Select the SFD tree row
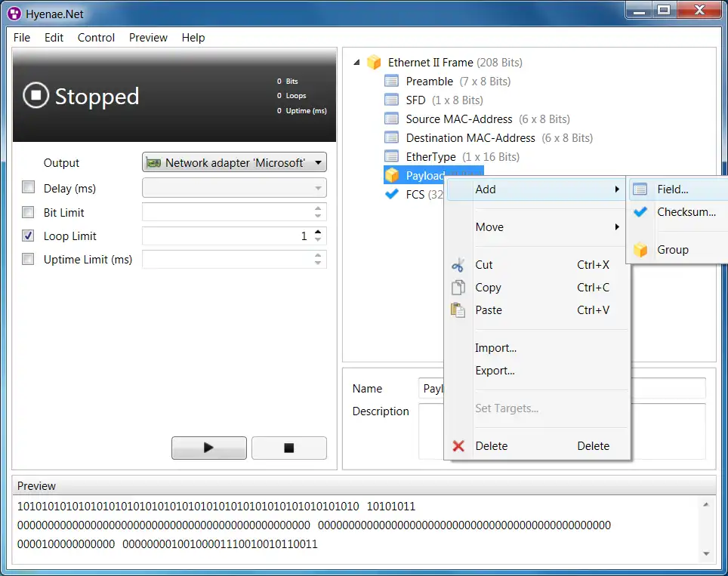This screenshot has height=576, width=728. tap(433, 100)
